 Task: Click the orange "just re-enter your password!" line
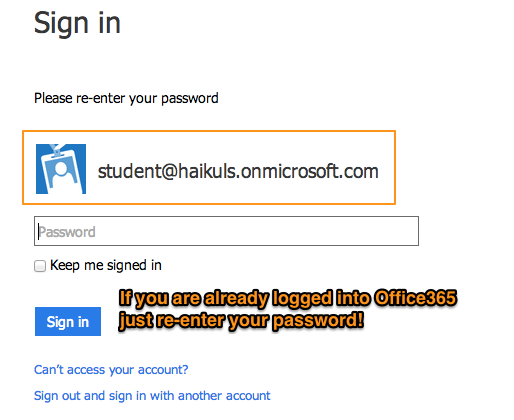pyautogui.click(x=241, y=321)
